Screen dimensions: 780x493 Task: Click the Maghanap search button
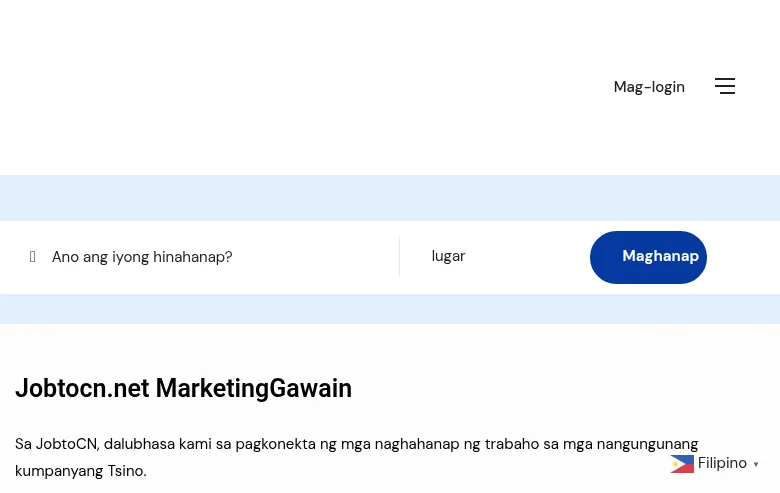648,257
